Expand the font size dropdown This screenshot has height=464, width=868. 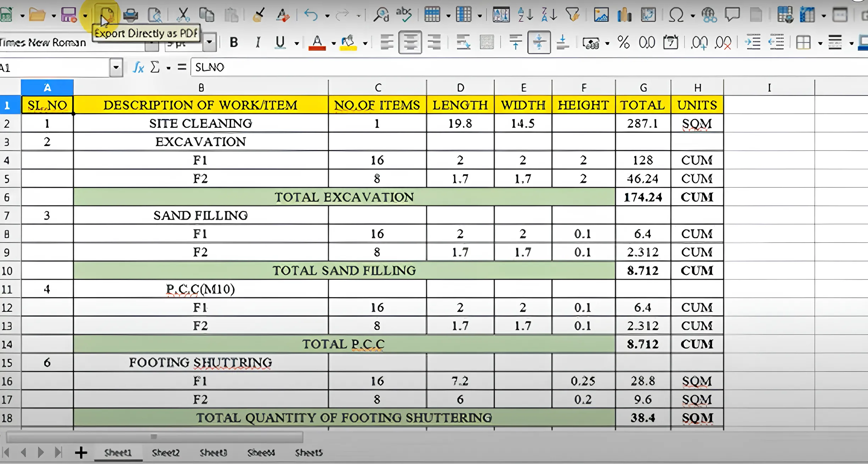click(209, 42)
